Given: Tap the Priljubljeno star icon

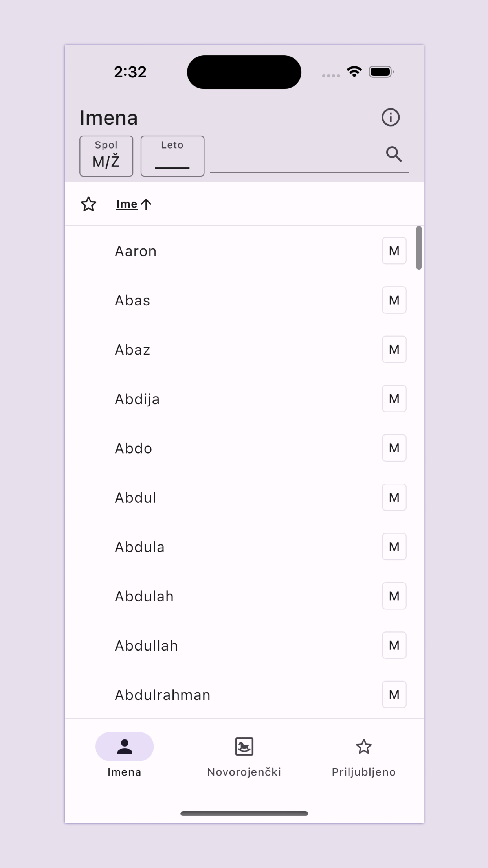Looking at the screenshot, I should point(363,747).
